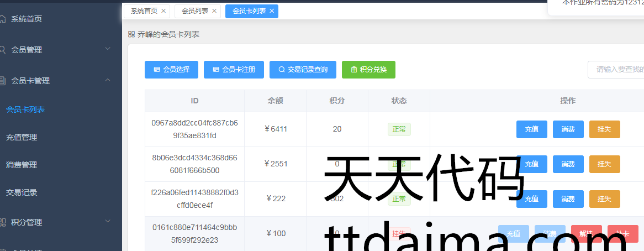
Task: Expand the 积分管理 menu chevron
Action: pyautogui.click(x=108, y=222)
